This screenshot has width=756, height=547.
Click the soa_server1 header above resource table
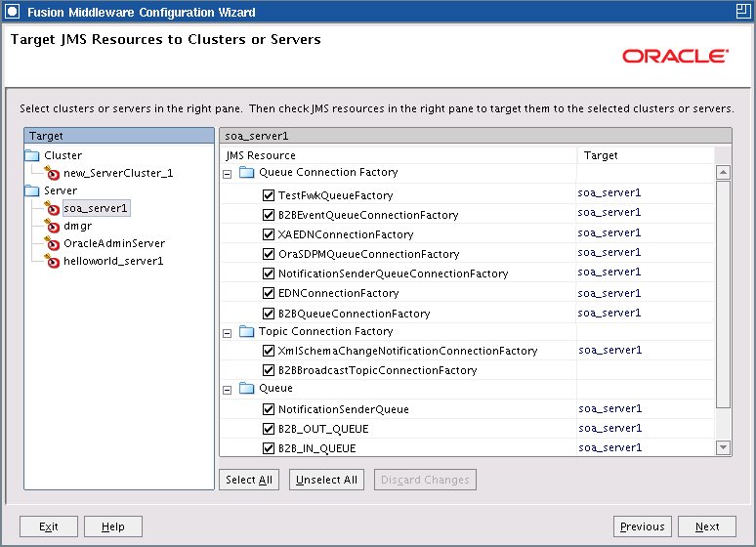pyautogui.click(x=476, y=136)
